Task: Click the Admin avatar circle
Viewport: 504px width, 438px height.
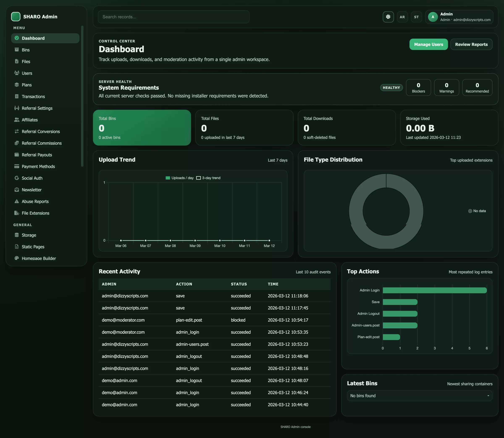Action: click(x=433, y=17)
